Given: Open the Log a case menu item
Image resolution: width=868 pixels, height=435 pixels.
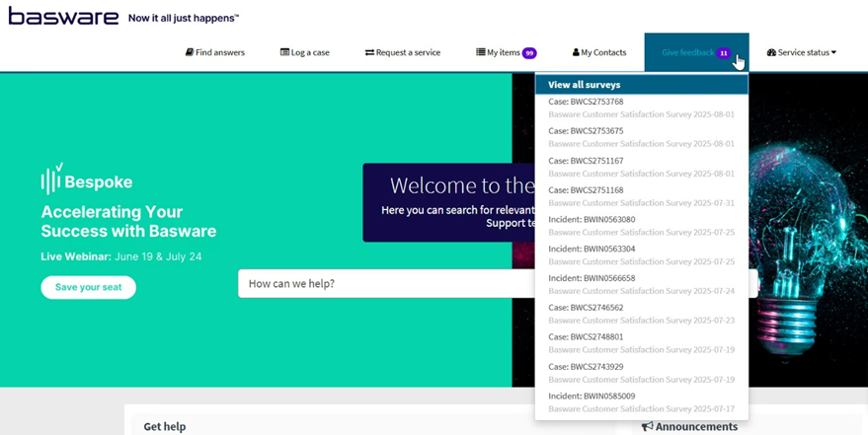Looking at the screenshot, I should coord(304,52).
